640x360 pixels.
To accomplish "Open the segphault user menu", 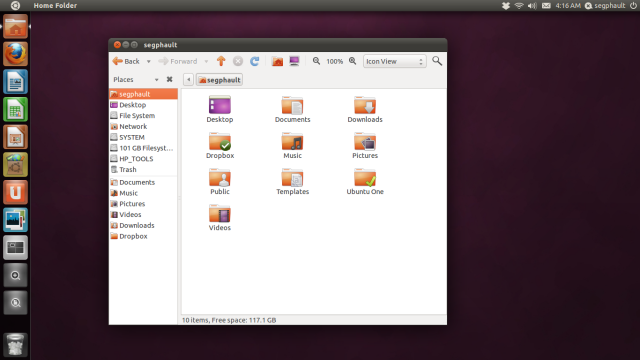I will point(605,6).
